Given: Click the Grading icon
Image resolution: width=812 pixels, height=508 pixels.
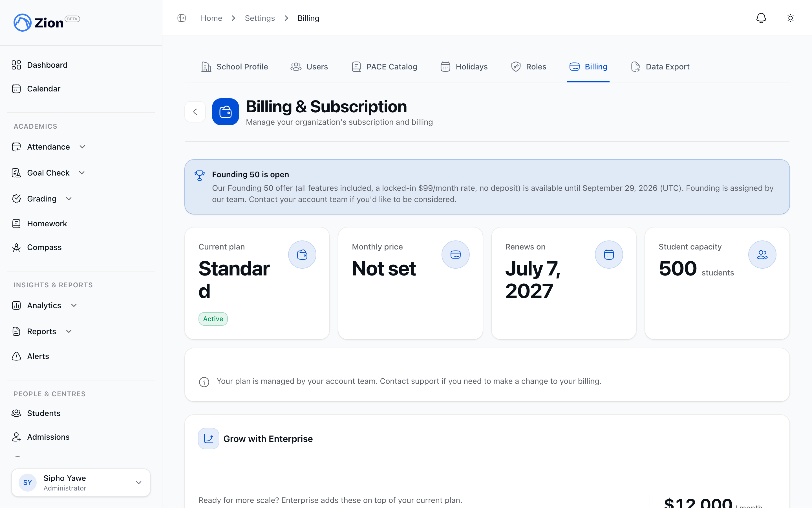Looking at the screenshot, I should coord(16,199).
